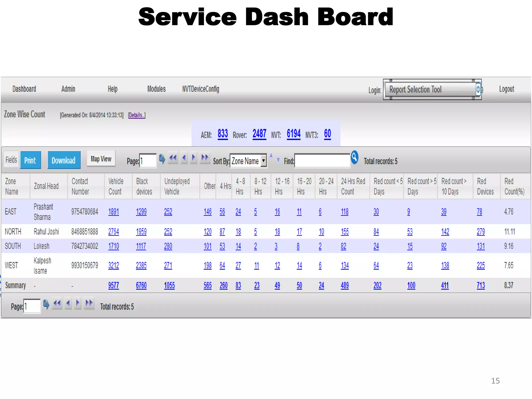The width and height of the screenshot is (532, 399).
Task: Jump to first page in bottom pager
Action: click(57, 303)
